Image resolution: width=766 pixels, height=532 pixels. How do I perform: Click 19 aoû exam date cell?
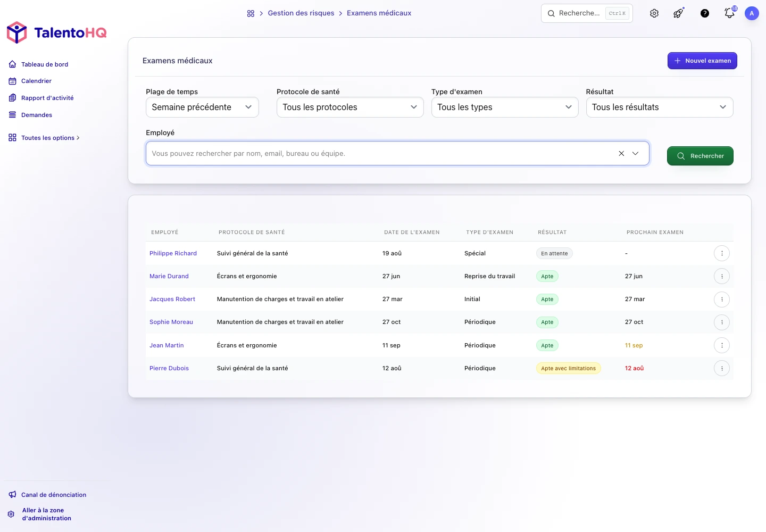click(392, 253)
